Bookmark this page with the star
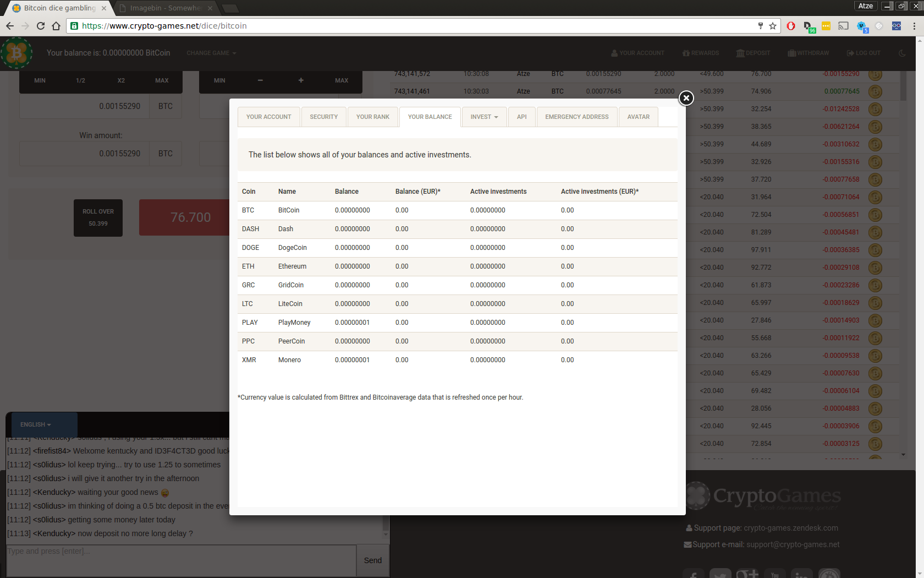The width and height of the screenshot is (924, 578). point(773,26)
